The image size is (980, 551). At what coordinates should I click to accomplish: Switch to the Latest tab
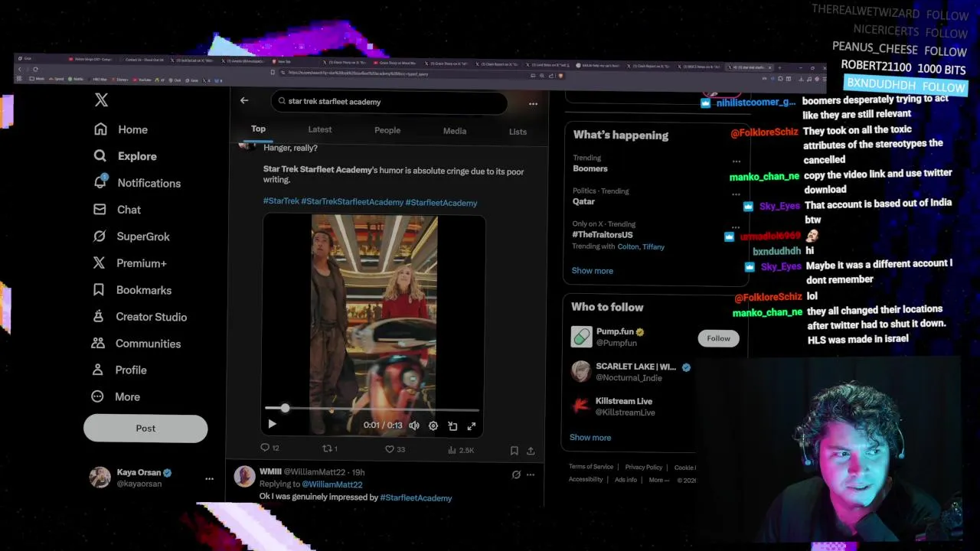tap(320, 130)
